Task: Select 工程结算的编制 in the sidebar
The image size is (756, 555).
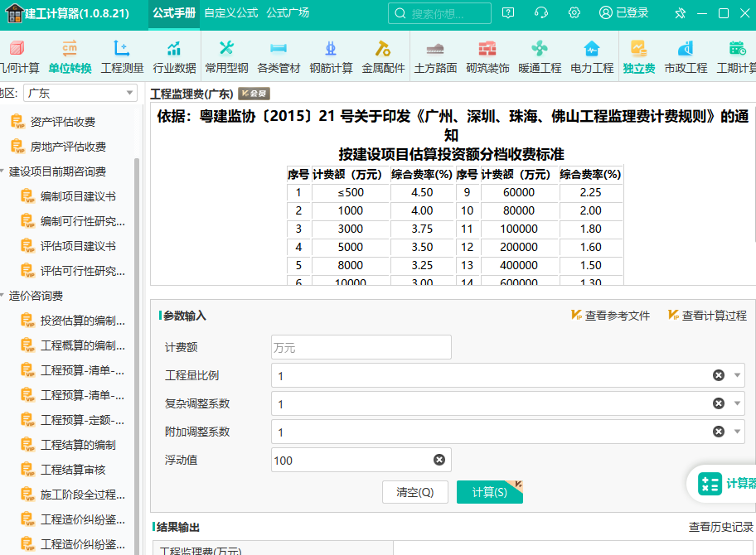Action: point(78,445)
